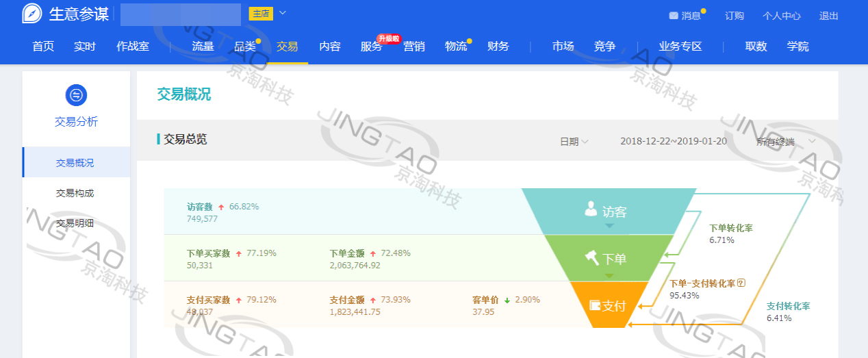This screenshot has height=358, width=868.
Task: Click the visitor person icon in funnel
Action: 591,209
